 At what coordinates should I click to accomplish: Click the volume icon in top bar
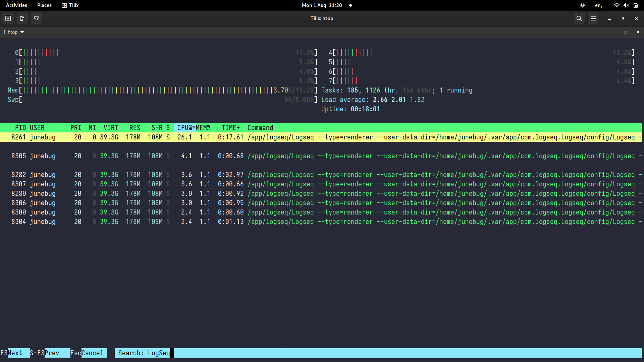tap(626, 5)
